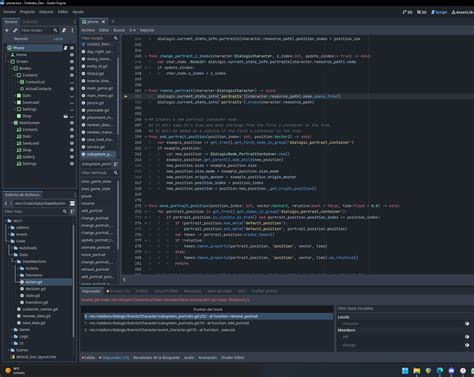The width and height of the screenshot is (474, 377).
Task: Expand the Scenes folder in FileSystem
Action: tap(9, 350)
